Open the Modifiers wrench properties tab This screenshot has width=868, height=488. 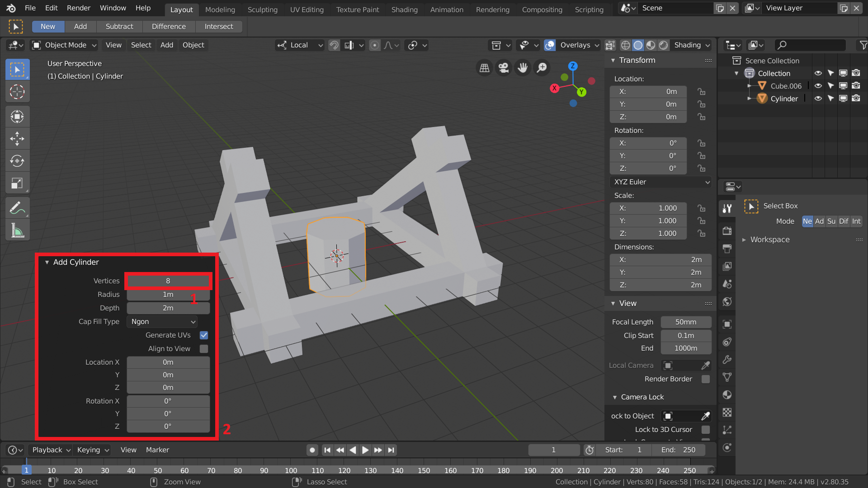coord(727,360)
